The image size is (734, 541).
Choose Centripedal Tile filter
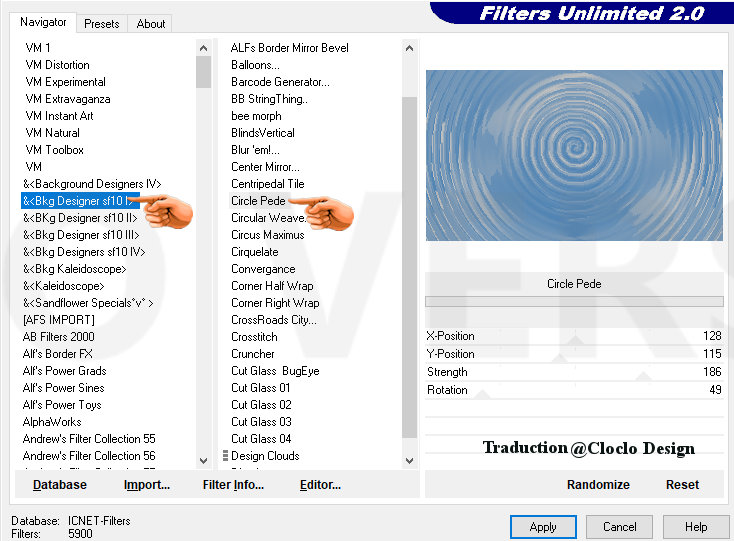(267, 184)
